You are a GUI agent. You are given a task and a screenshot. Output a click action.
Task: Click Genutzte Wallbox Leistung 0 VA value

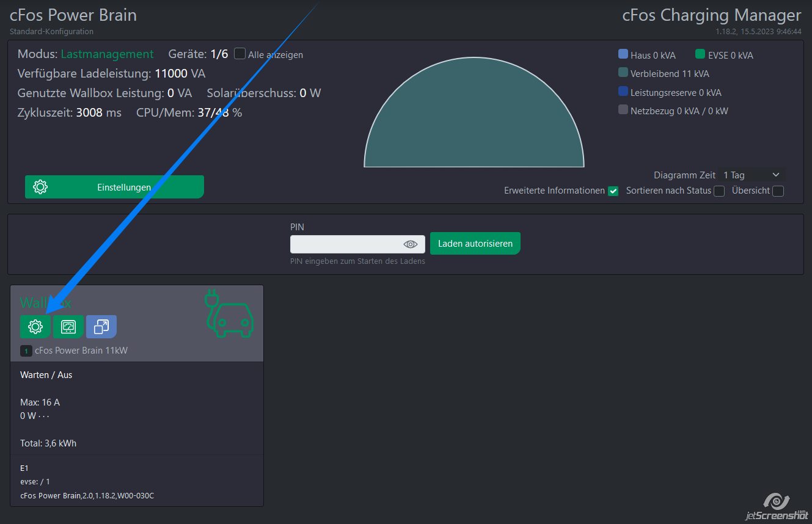180,93
